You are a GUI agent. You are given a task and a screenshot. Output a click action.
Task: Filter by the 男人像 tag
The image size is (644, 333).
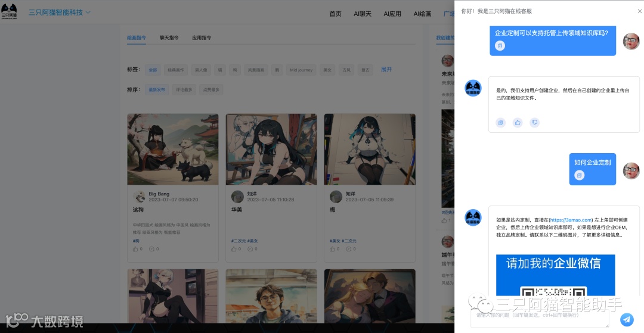click(201, 70)
